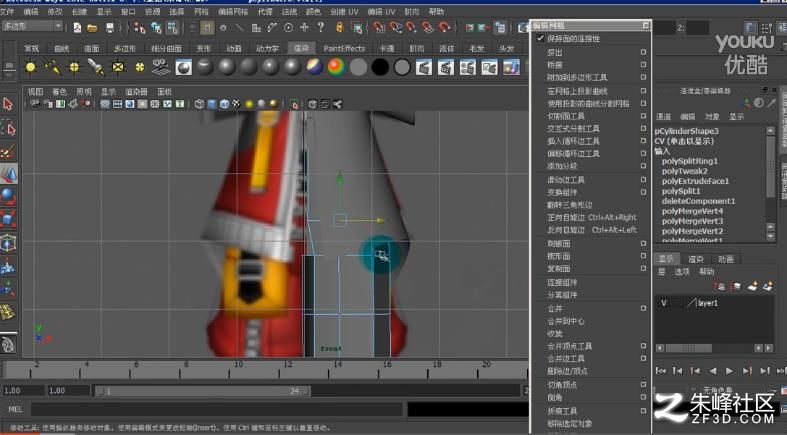Open the 选项 menu in layer editor

pos(682,272)
